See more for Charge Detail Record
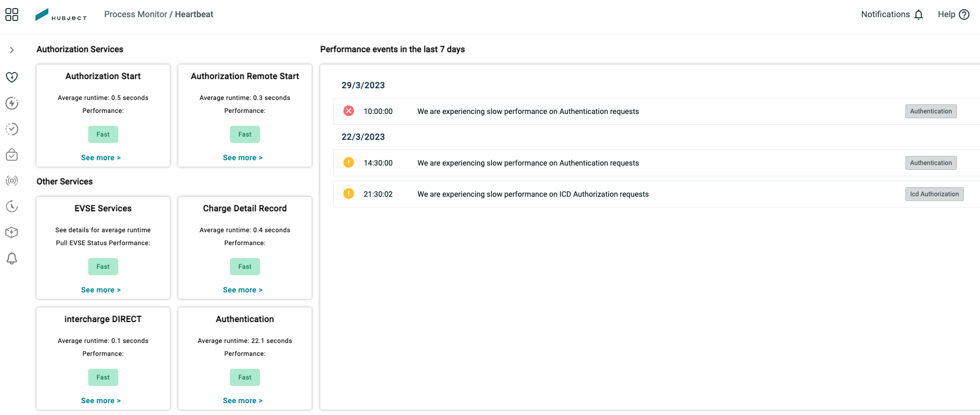 [243, 290]
